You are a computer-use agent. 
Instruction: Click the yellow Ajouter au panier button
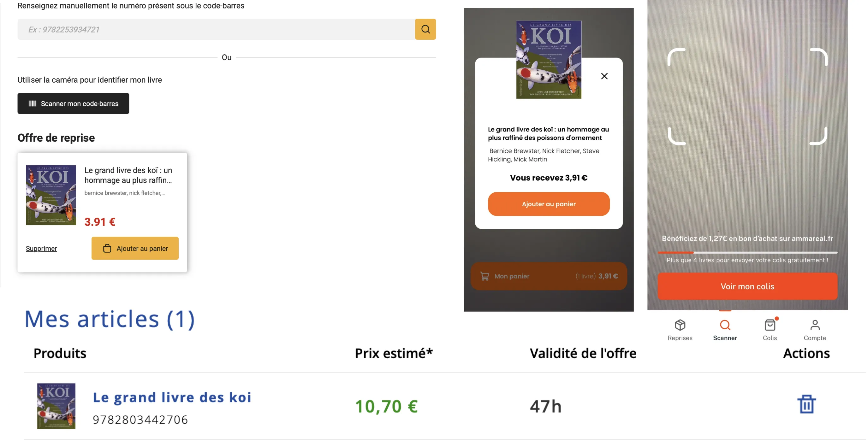pyautogui.click(x=135, y=248)
